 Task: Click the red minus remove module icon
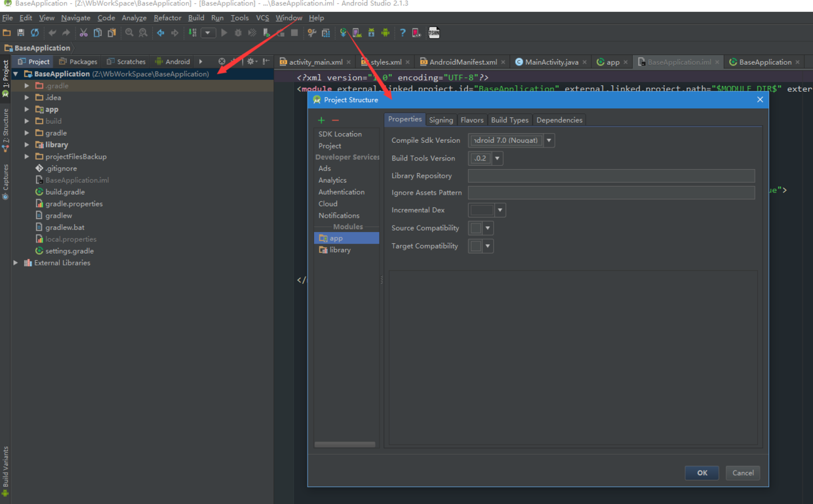click(x=335, y=120)
